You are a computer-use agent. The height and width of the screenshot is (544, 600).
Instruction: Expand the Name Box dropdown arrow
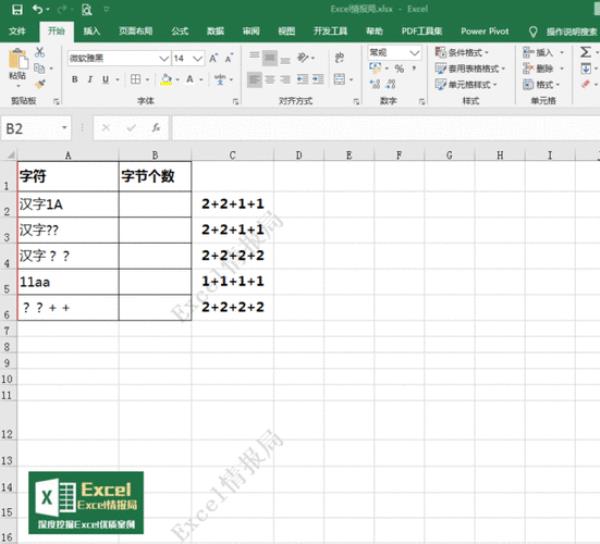(64, 128)
